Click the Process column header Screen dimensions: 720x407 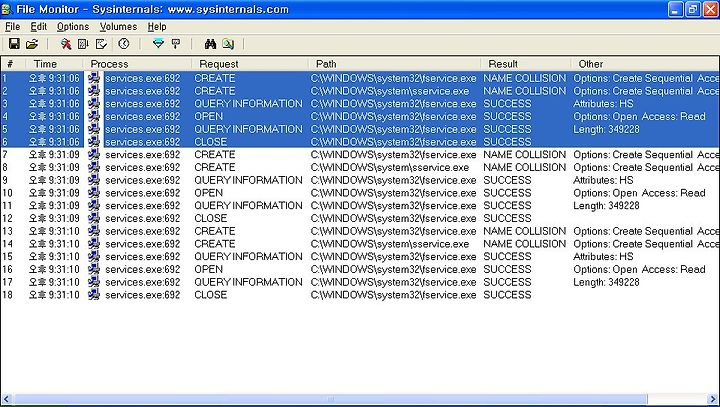(x=137, y=64)
